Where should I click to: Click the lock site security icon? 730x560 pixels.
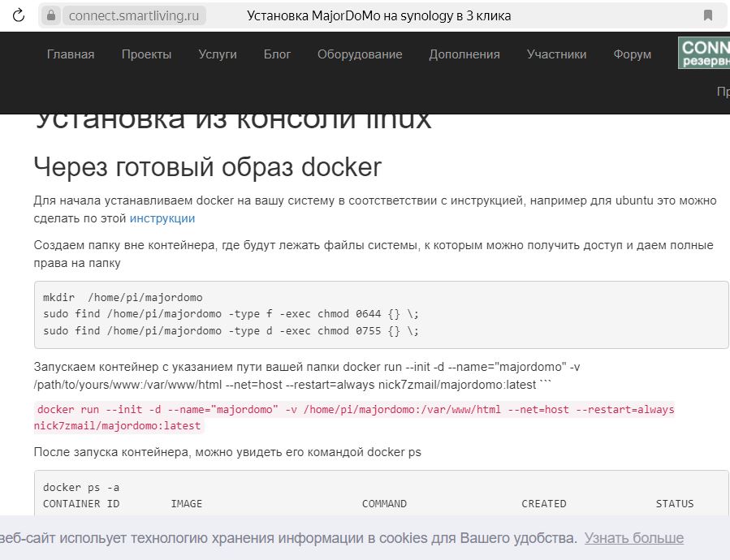point(52,15)
